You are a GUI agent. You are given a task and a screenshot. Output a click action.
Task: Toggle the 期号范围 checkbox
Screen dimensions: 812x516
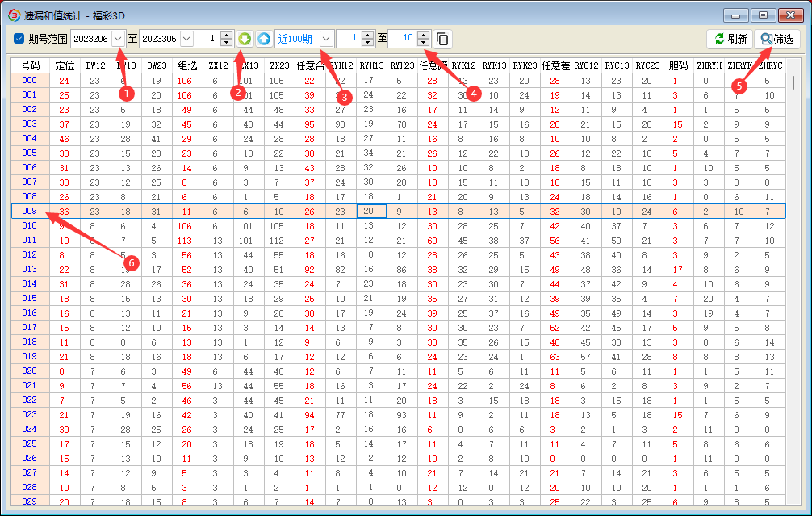tap(19, 39)
